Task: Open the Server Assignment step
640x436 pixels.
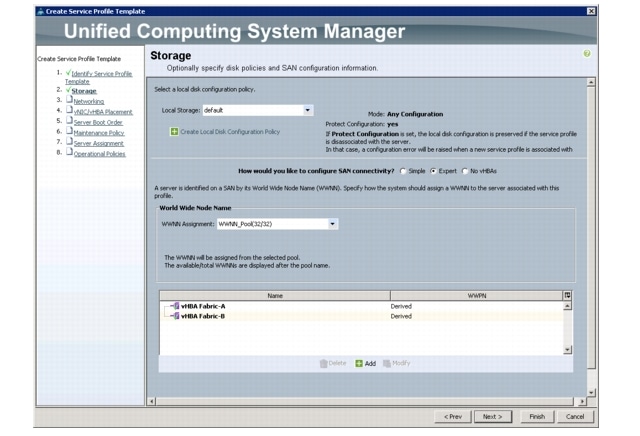Action: (x=98, y=144)
